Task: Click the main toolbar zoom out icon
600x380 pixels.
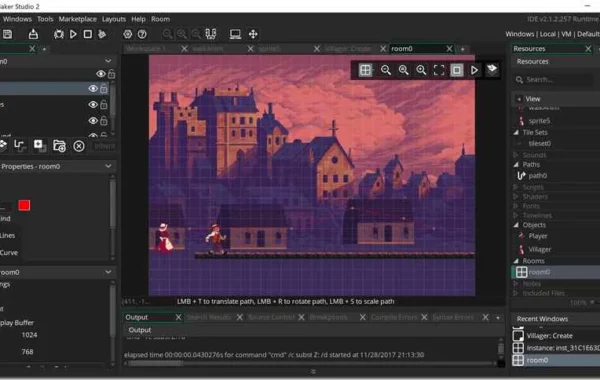Action: click(167, 34)
